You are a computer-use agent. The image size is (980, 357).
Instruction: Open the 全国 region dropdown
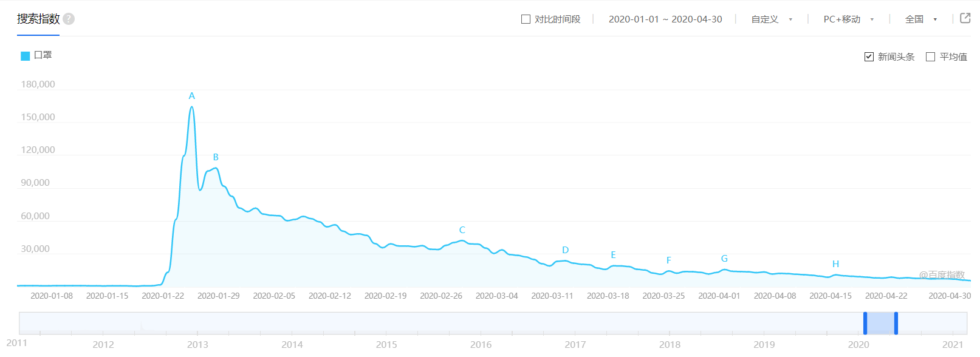[x=920, y=19]
